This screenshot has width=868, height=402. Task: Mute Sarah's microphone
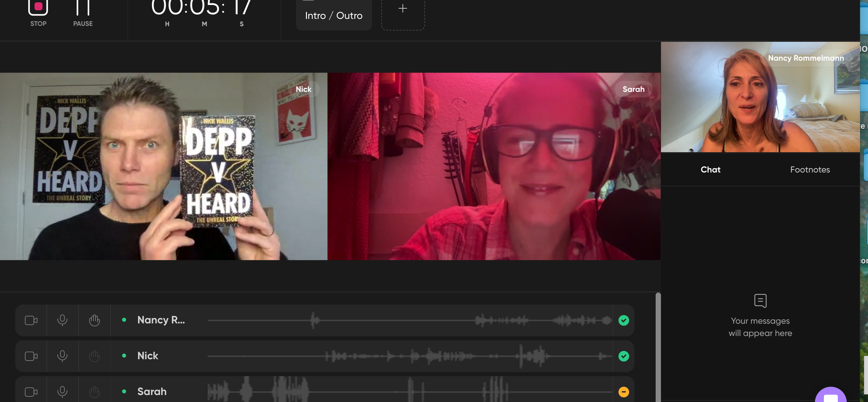[x=62, y=392]
